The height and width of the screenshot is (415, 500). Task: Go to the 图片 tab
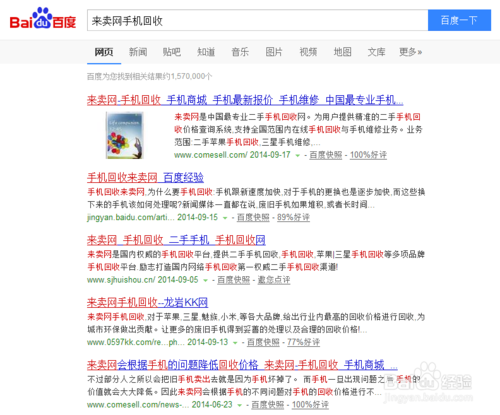point(274,52)
